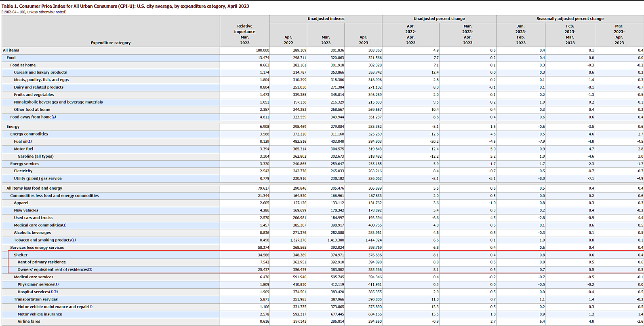Screen dimensions: 644x326
Task: Click footnote 1 link next to Food away from home
Action: tap(54, 117)
